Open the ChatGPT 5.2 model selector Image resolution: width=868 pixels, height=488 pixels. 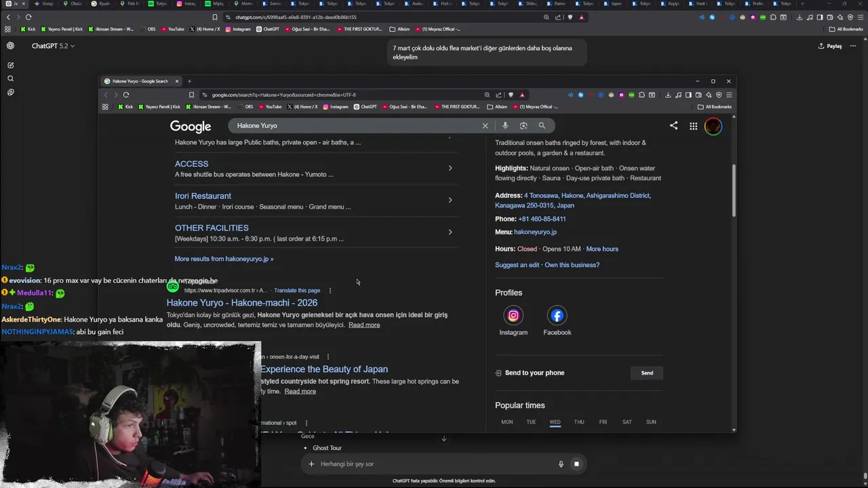pos(53,46)
